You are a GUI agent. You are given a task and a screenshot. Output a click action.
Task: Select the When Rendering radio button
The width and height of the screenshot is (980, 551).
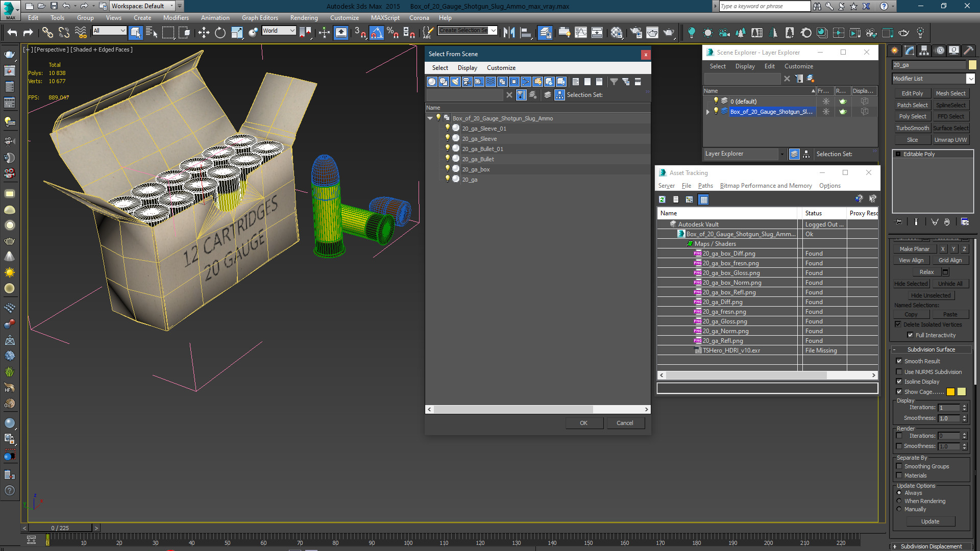tap(899, 501)
